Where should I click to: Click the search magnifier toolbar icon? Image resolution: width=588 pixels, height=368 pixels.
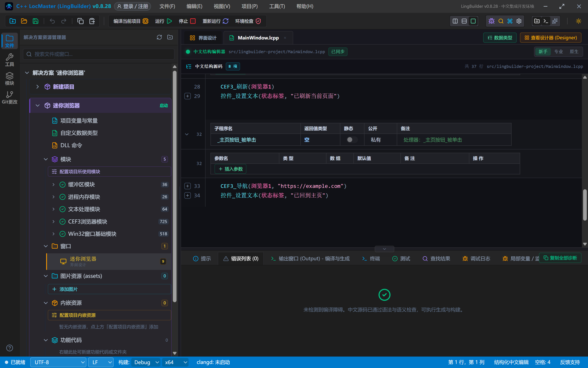click(501, 21)
